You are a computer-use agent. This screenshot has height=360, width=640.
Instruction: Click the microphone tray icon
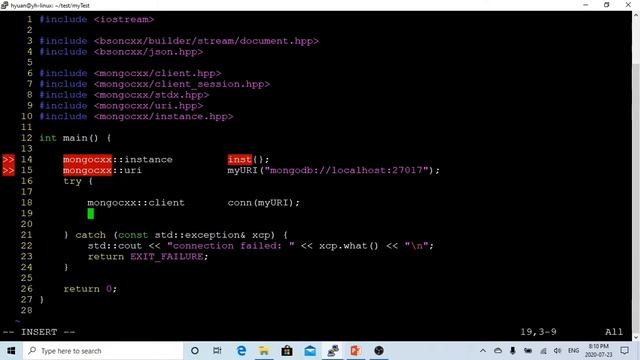point(513,351)
